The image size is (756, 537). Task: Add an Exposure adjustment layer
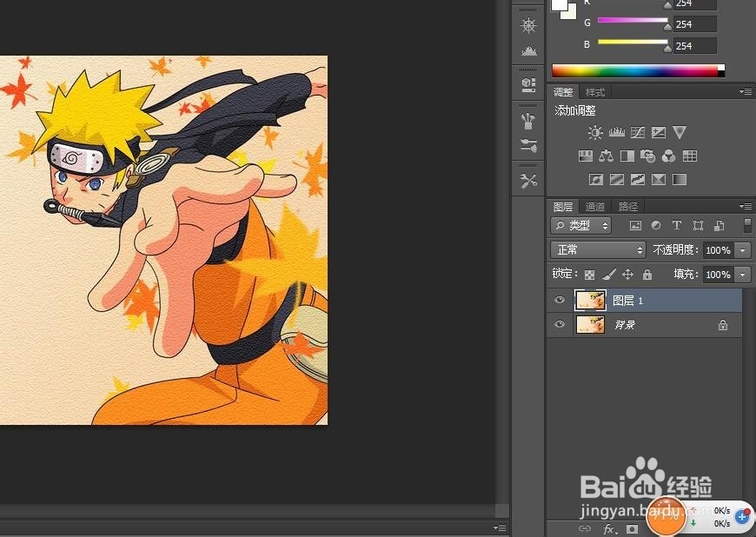point(658,132)
